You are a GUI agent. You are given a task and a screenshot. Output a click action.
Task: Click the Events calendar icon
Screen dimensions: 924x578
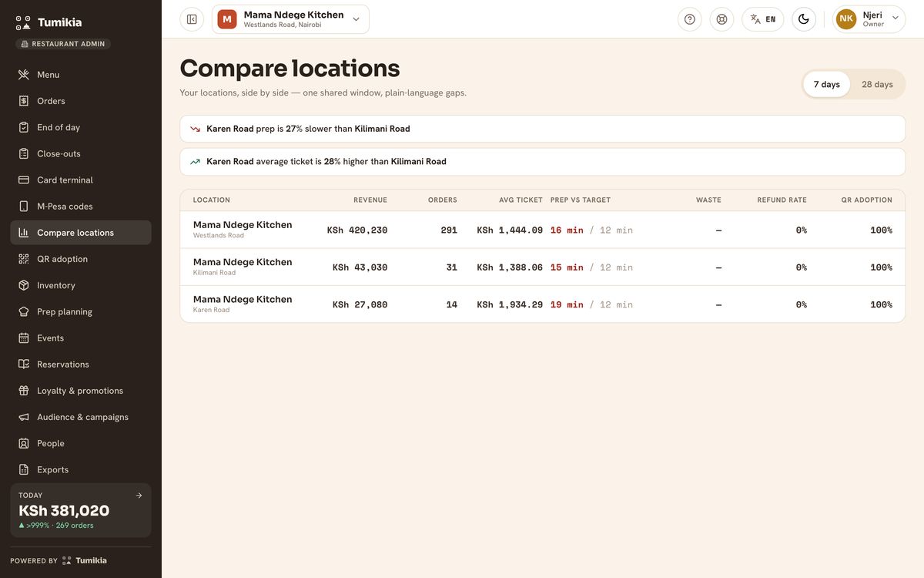point(23,338)
